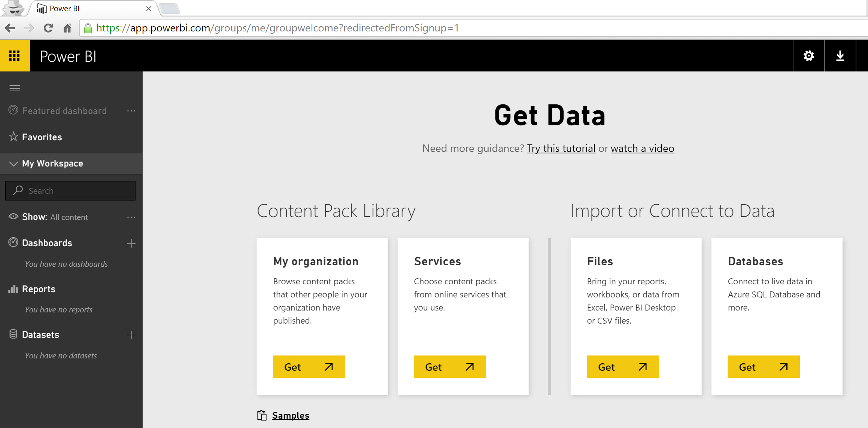The width and height of the screenshot is (868, 428).
Task: Open the Samples link
Action: [x=290, y=415]
